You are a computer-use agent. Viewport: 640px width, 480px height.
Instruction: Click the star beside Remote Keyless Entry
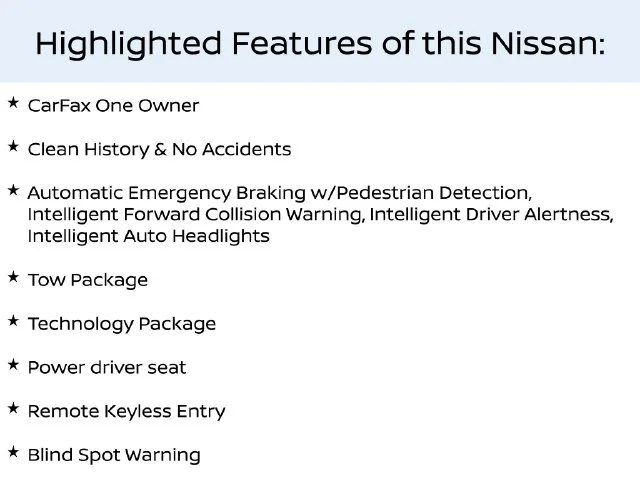tap(13, 409)
